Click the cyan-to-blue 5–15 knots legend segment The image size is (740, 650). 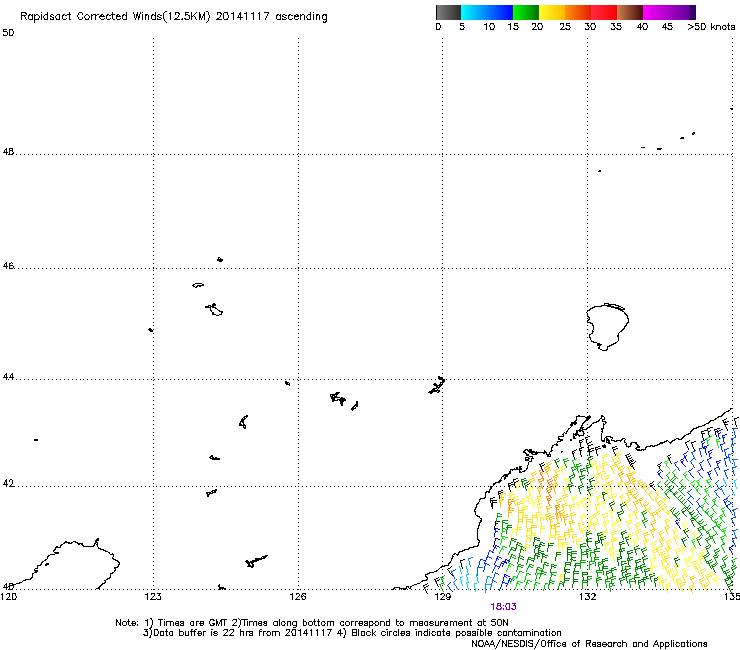click(487, 12)
